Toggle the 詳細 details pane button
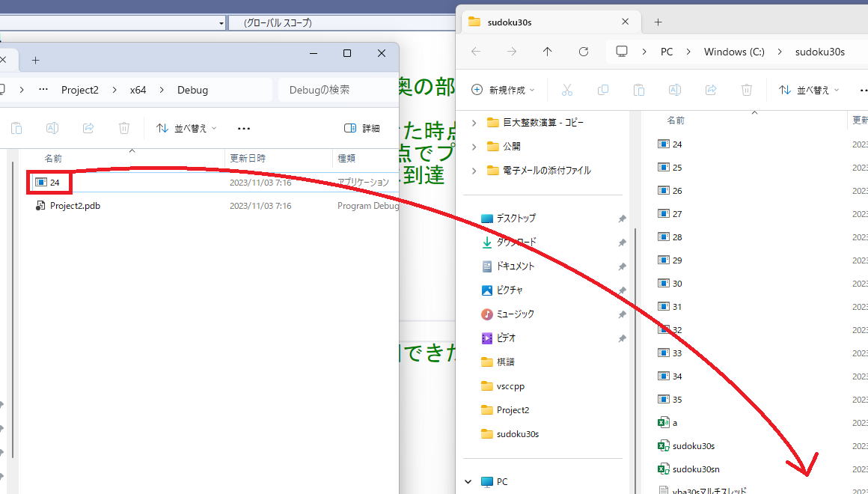Image resolution: width=868 pixels, height=494 pixels. pos(362,128)
